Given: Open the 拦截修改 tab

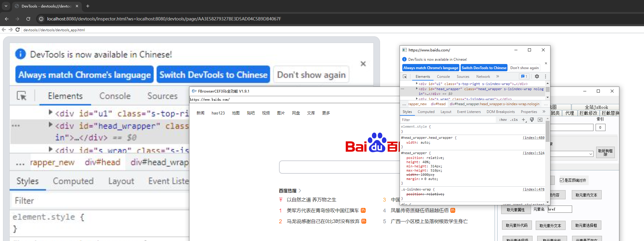Looking at the screenshot, I should coord(588,113).
